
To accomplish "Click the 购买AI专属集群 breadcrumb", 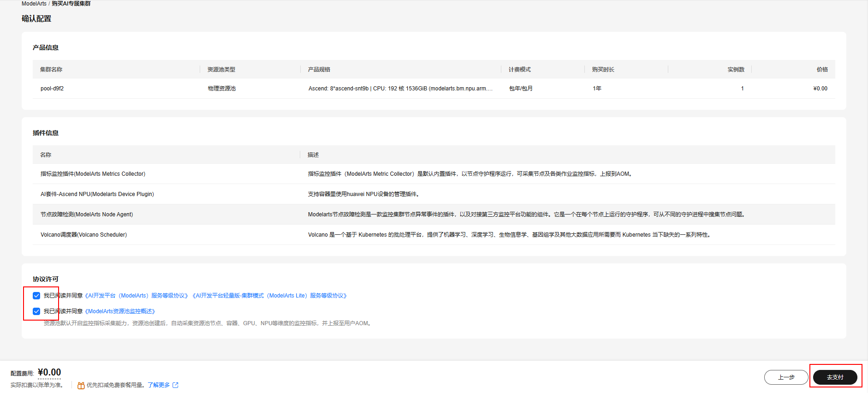I will [x=71, y=4].
